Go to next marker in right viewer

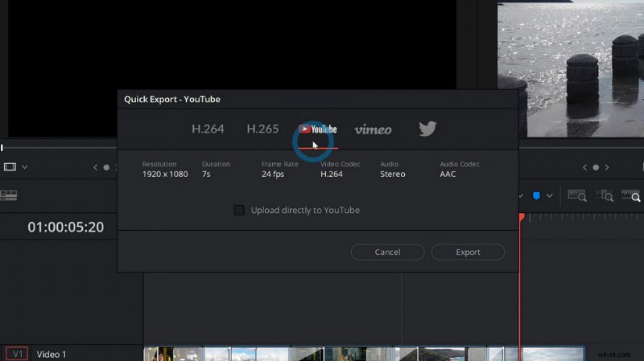[x=607, y=167]
